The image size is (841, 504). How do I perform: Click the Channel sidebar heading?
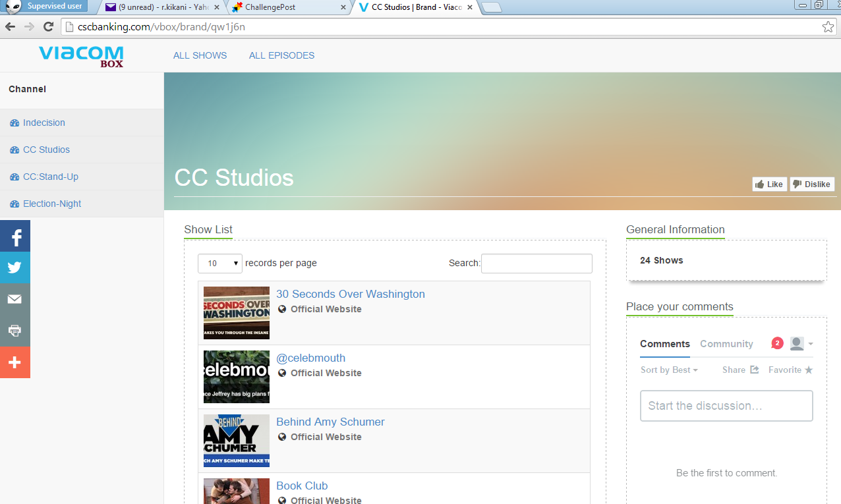[x=28, y=90]
